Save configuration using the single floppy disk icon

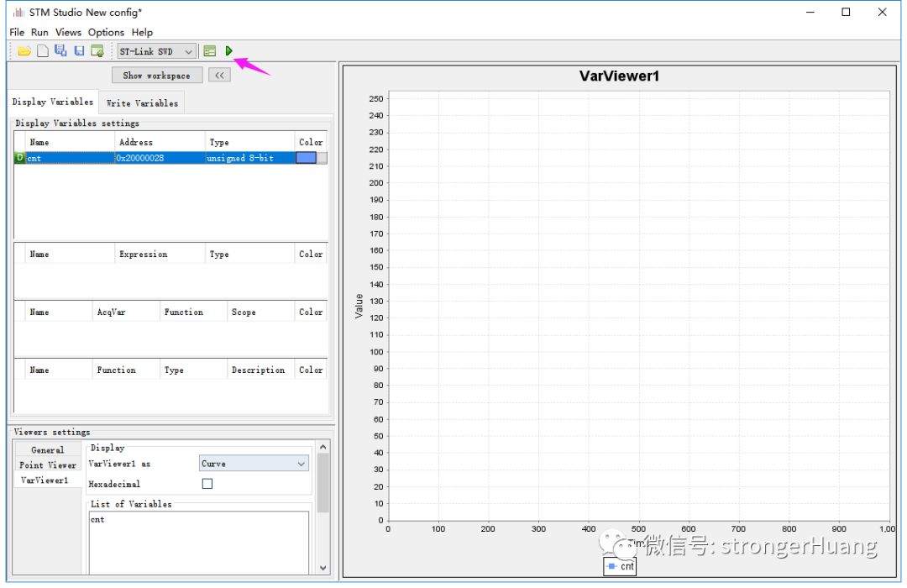tap(79, 51)
